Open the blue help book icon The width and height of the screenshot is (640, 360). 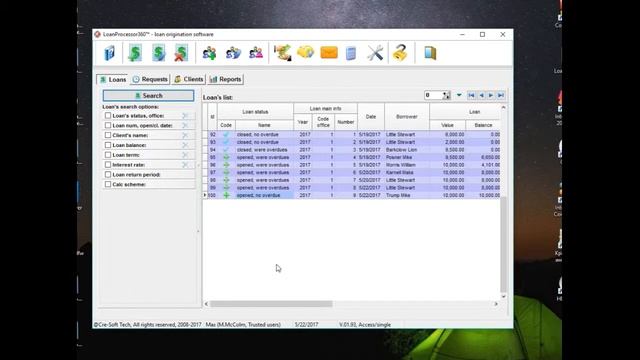pyautogui.click(x=109, y=53)
